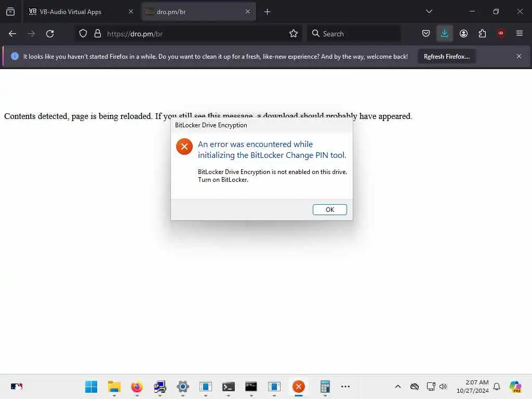Open the Settings gear app in taskbar
532x399 pixels.
point(182,387)
